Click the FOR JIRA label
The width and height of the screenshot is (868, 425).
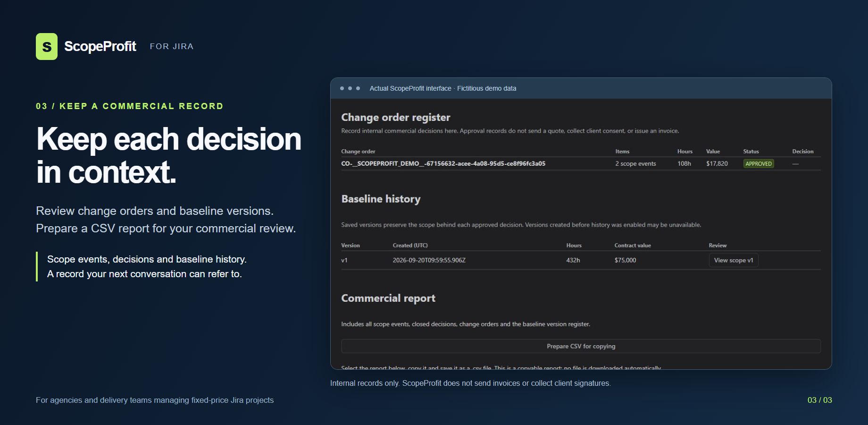(x=172, y=46)
